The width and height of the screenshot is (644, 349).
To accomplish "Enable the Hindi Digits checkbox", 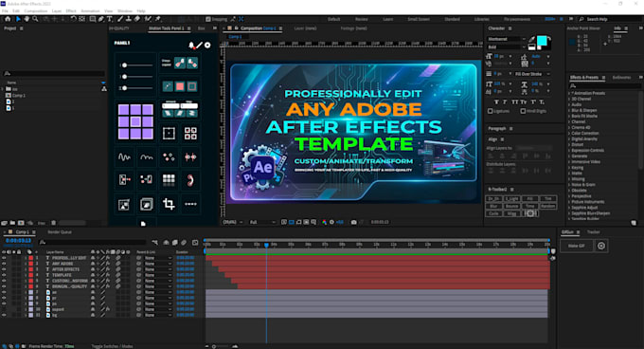I will pyautogui.click(x=523, y=111).
